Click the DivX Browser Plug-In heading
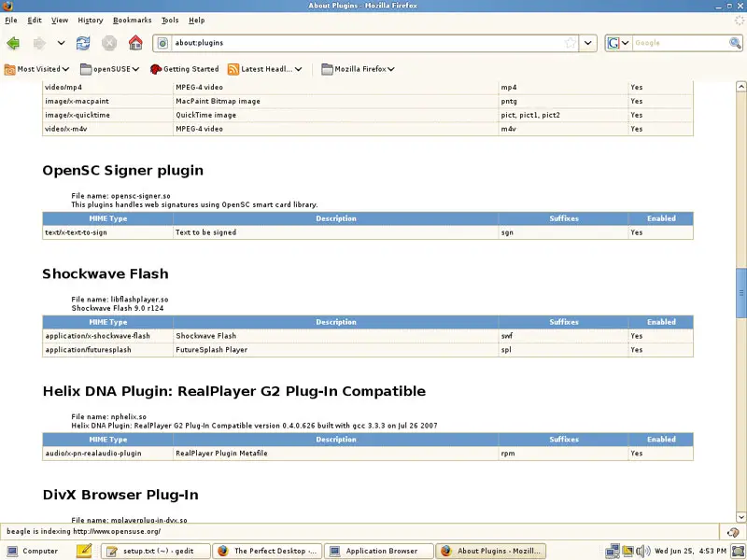The image size is (747, 560). coord(120,495)
